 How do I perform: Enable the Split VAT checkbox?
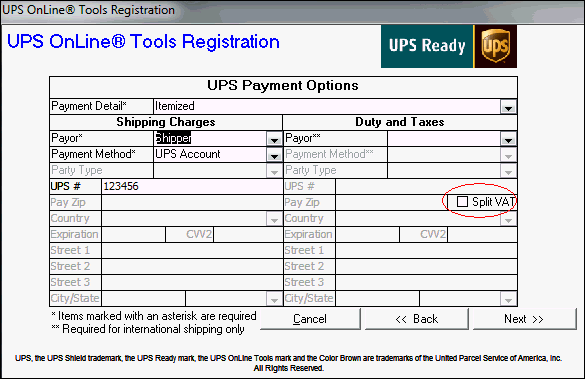pyautogui.click(x=462, y=202)
